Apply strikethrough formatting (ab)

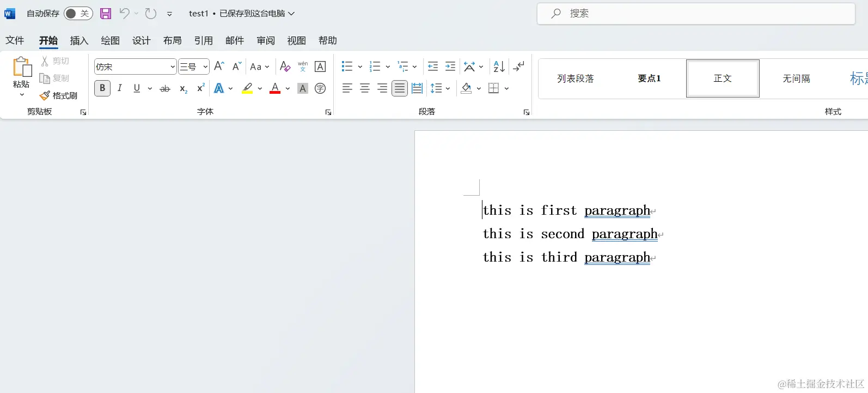tap(165, 88)
